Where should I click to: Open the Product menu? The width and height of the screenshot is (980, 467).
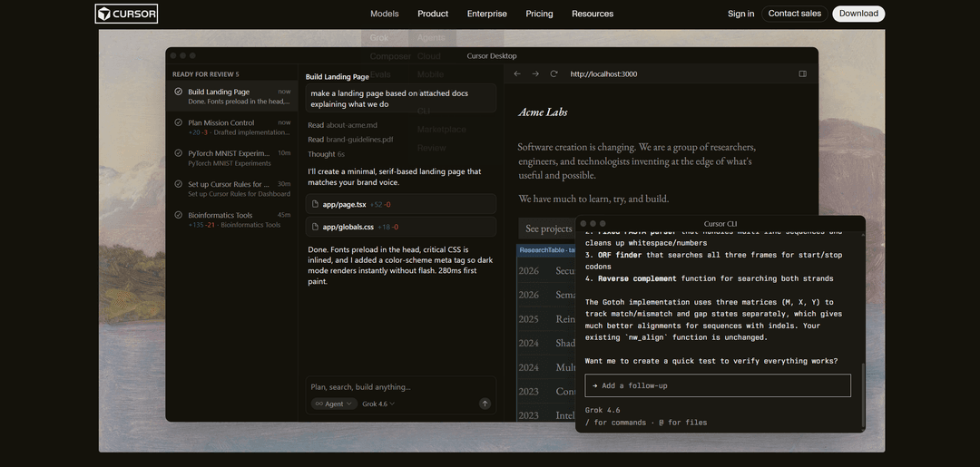click(x=433, y=14)
